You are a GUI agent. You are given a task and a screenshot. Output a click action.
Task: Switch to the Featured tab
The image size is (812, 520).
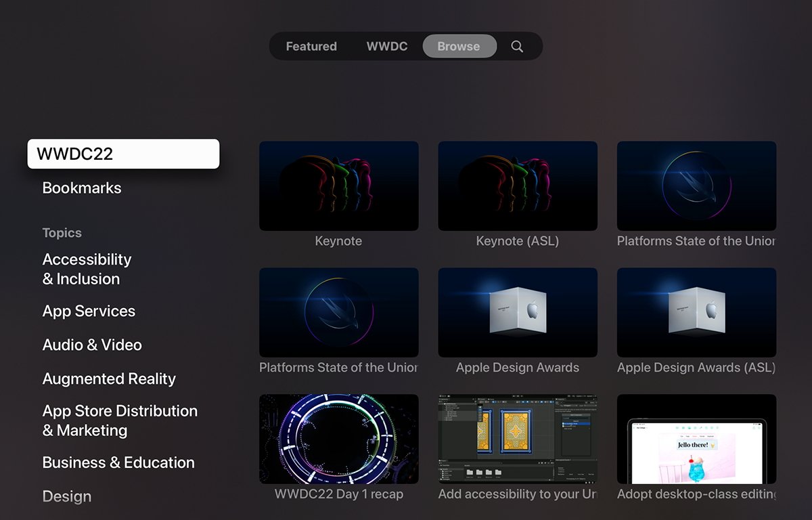pyautogui.click(x=311, y=46)
